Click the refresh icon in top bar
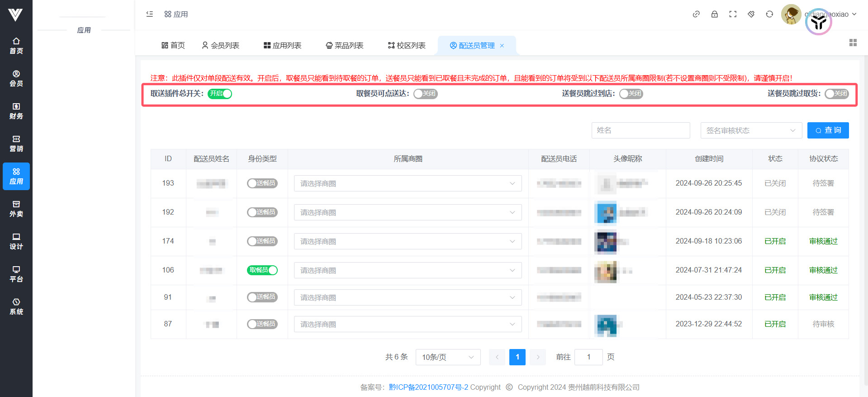This screenshot has height=397, width=868. [769, 14]
